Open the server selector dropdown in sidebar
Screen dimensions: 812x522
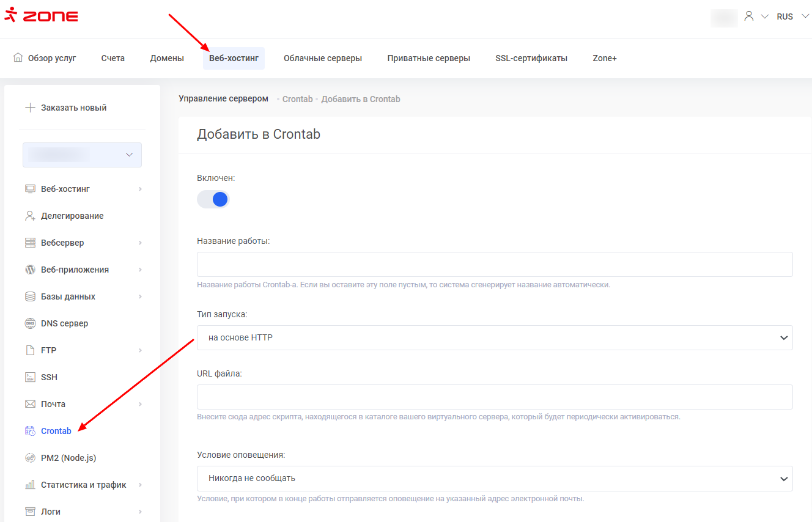pos(82,155)
